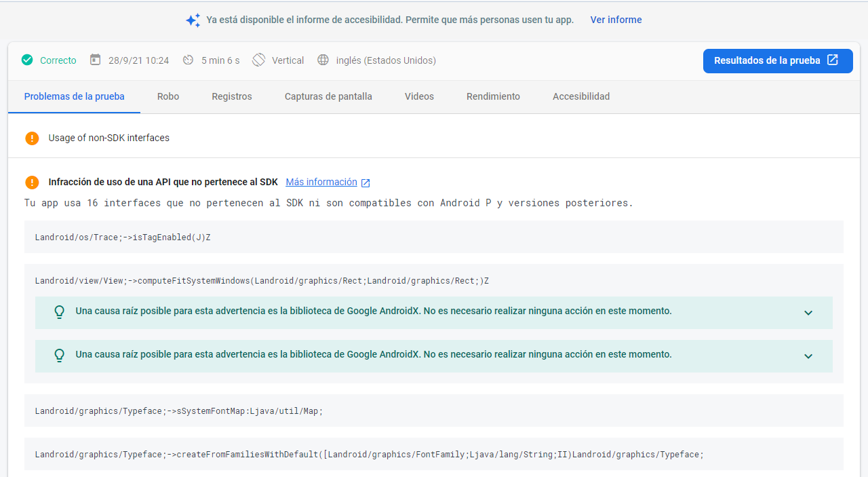Image resolution: width=868 pixels, height=477 pixels.
Task: Open the Videos tab
Action: pos(418,96)
